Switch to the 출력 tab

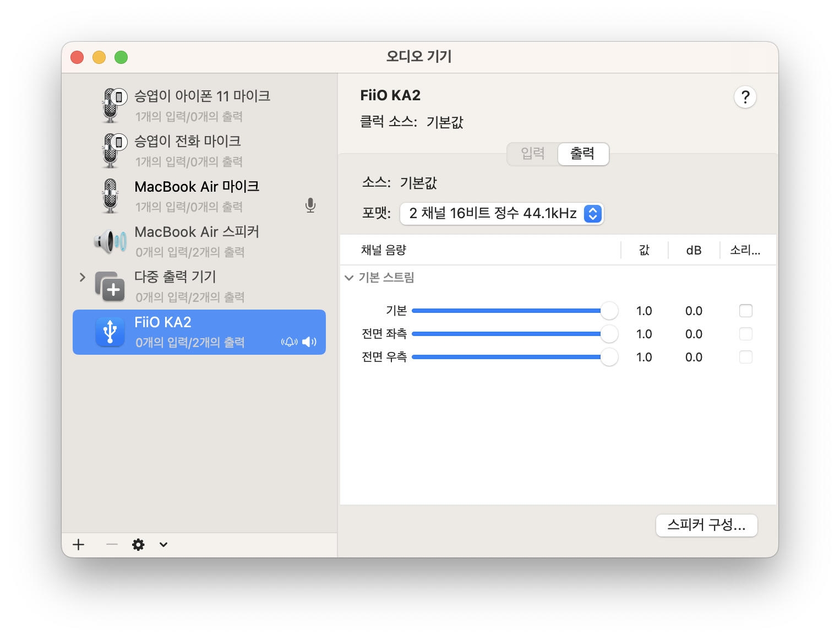pyautogui.click(x=583, y=154)
